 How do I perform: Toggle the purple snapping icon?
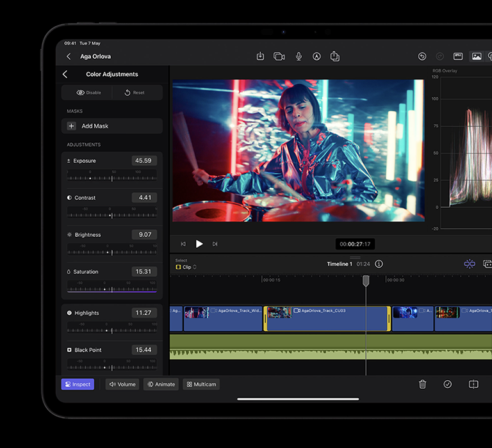pos(470,264)
